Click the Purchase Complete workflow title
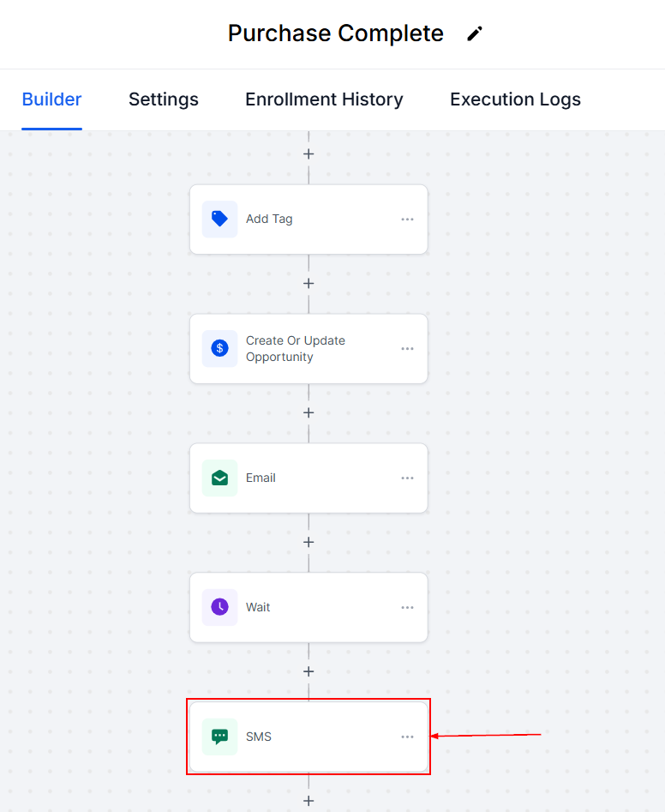Viewport: 665px width, 812px height. coord(336,33)
